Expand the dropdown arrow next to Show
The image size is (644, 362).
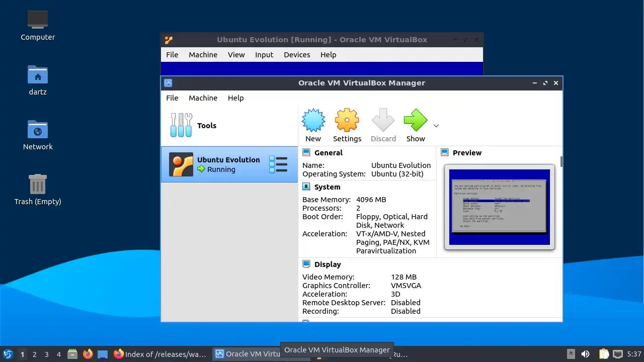pos(436,126)
